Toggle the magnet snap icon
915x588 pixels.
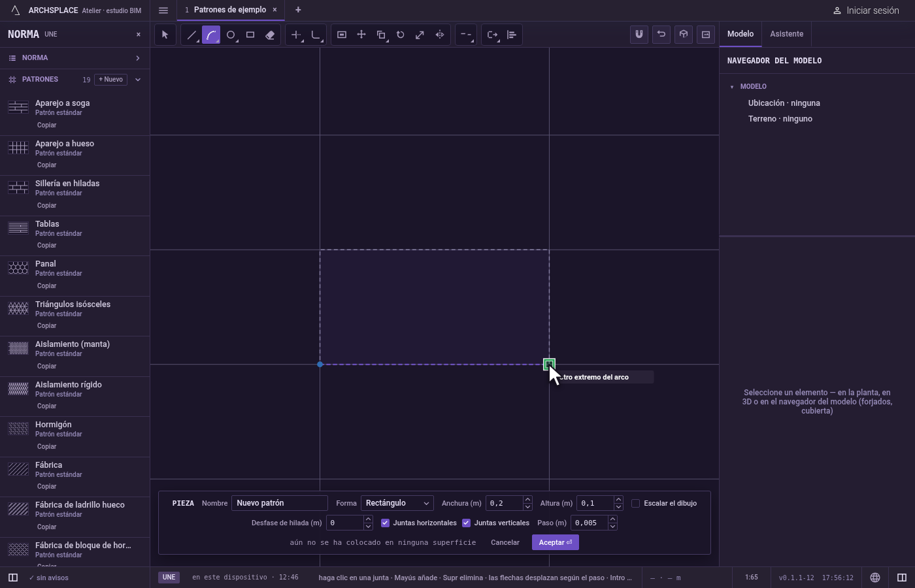pos(639,35)
